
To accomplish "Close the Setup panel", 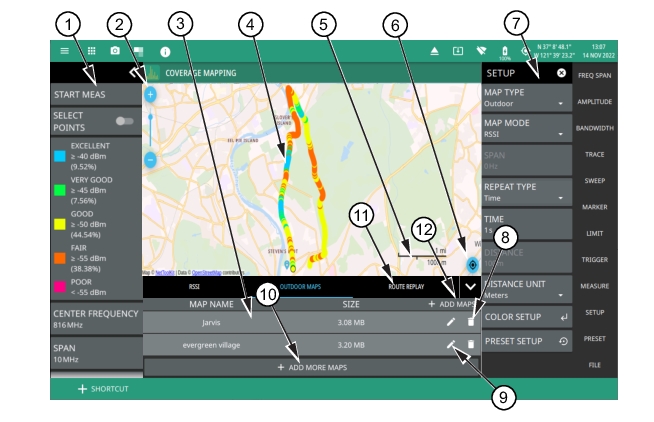I will (x=561, y=73).
